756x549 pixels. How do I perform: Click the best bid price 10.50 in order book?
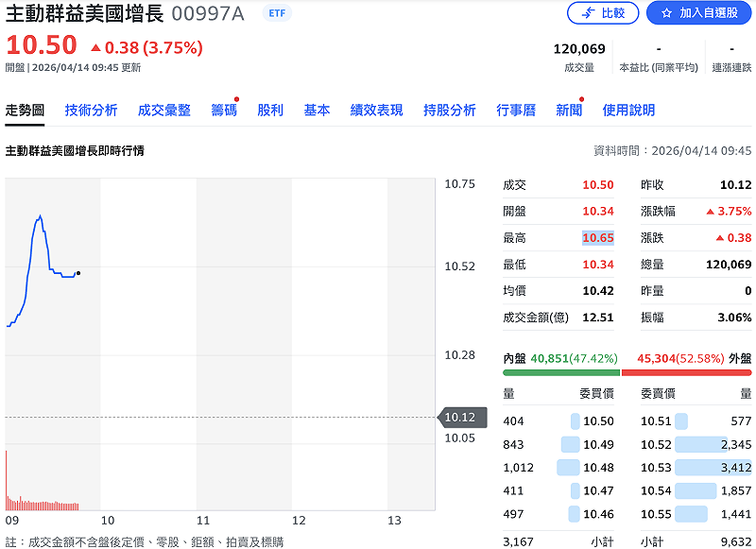click(x=597, y=420)
